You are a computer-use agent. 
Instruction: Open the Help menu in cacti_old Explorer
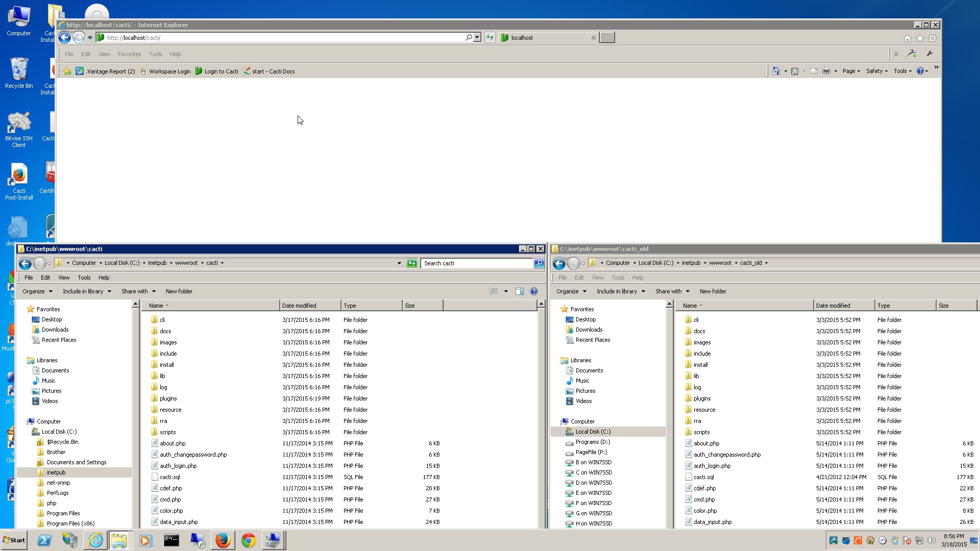(x=638, y=278)
